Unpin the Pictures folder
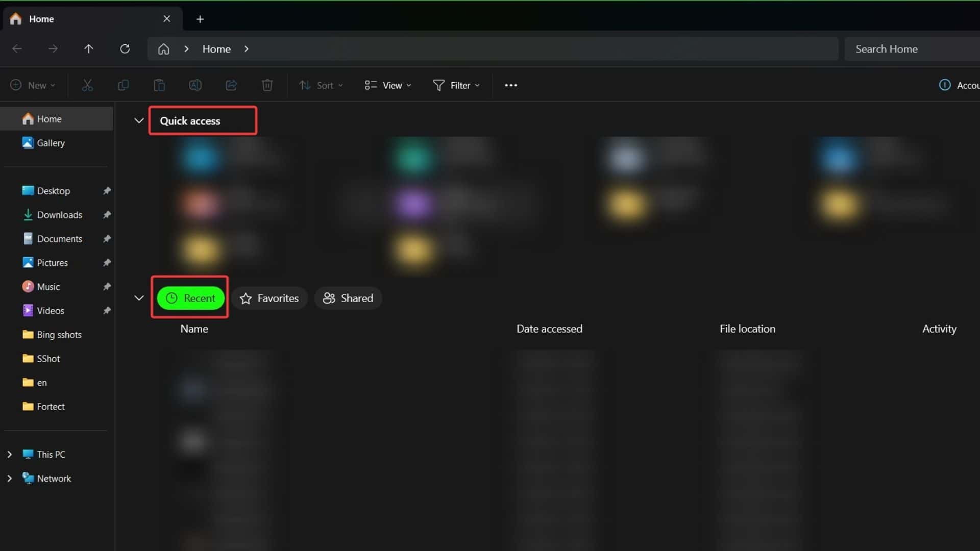980x551 pixels. tap(106, 262)
